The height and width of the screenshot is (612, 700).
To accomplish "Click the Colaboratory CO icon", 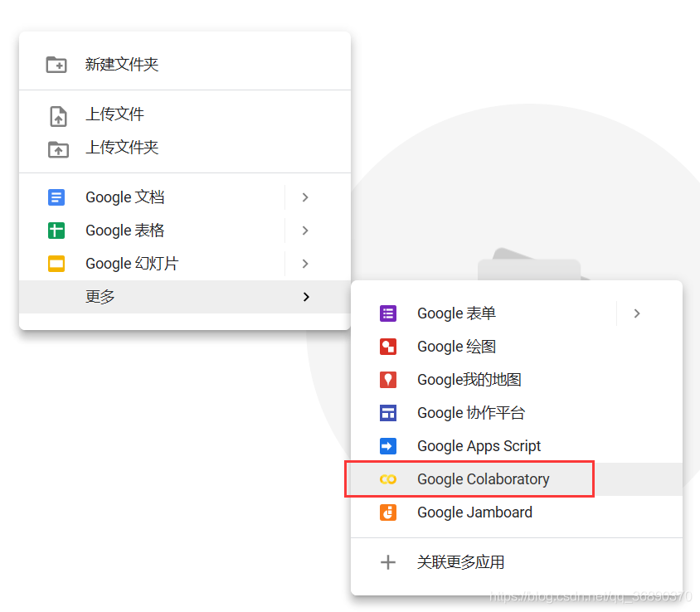I will [x=388, y=479].
